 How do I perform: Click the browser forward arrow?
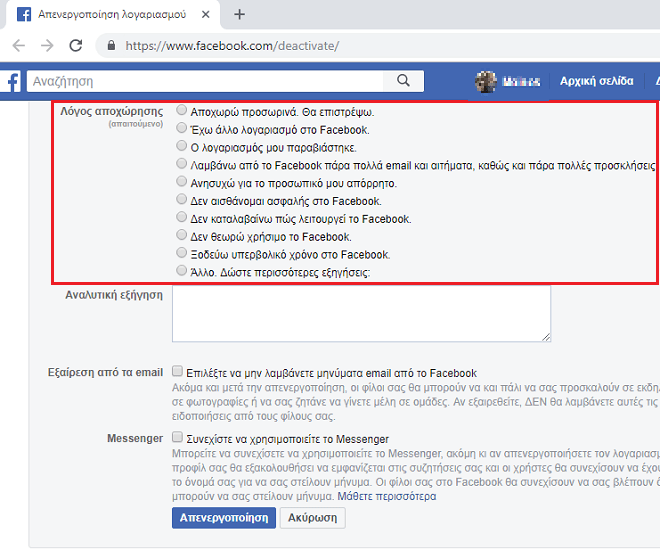coord(47,45)
